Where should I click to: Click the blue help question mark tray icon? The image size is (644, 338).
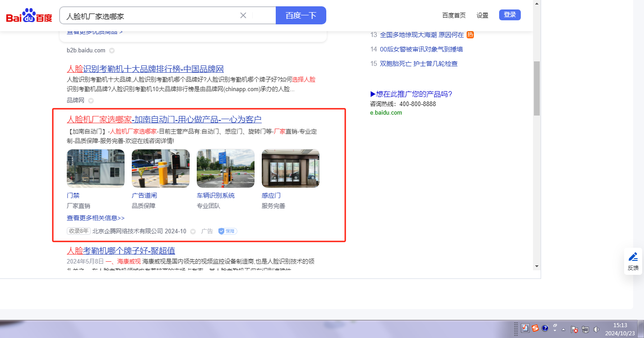[x=545, y=329]
